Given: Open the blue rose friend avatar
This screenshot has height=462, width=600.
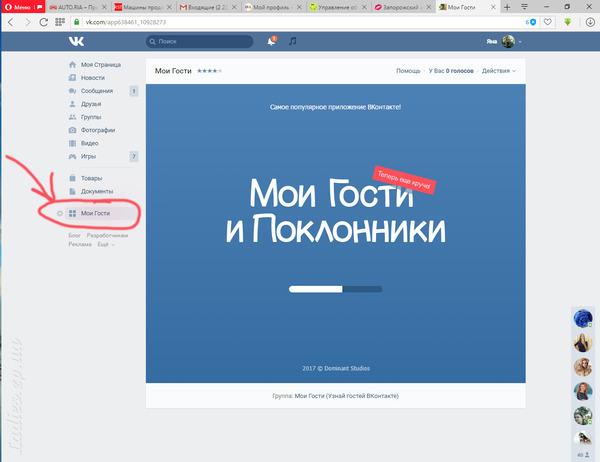Looking at the screenshot, I should pos(583,318).
